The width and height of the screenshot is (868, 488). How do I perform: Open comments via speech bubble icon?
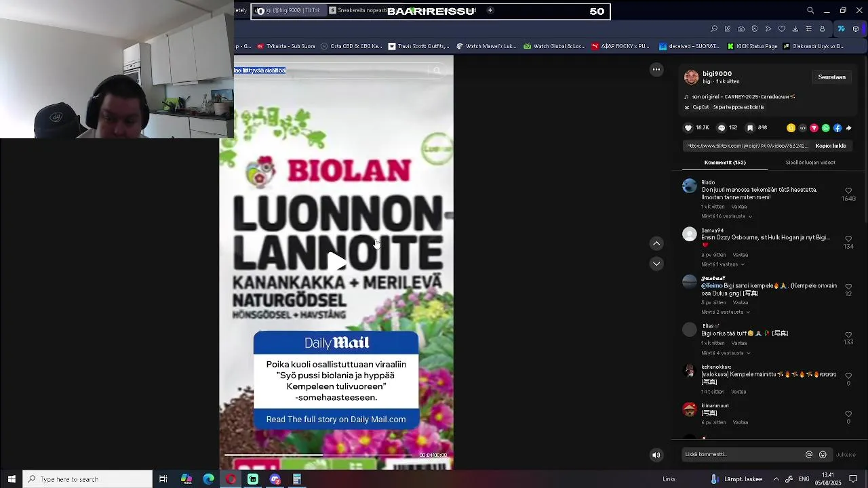[722, 128]
